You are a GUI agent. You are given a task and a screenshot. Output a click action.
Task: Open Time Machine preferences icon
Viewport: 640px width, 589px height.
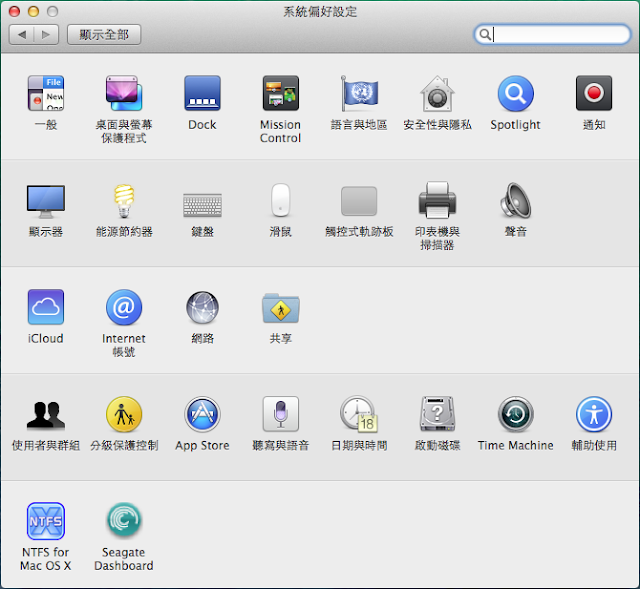(x=516, y=414)
